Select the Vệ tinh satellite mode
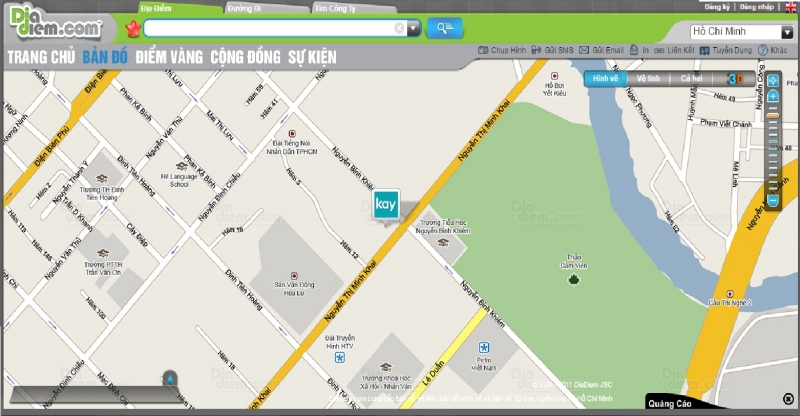Viewport: 800px width, 416px height. (x=648, y=79)
